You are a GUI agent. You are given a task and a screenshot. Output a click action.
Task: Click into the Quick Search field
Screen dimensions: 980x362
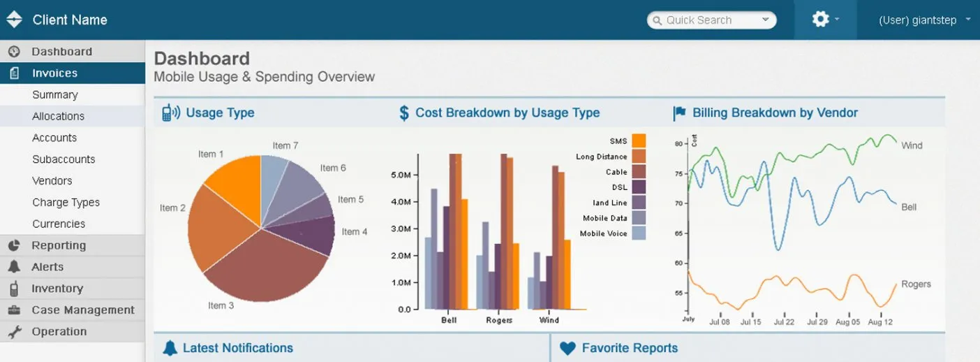(x=705, y=20)
